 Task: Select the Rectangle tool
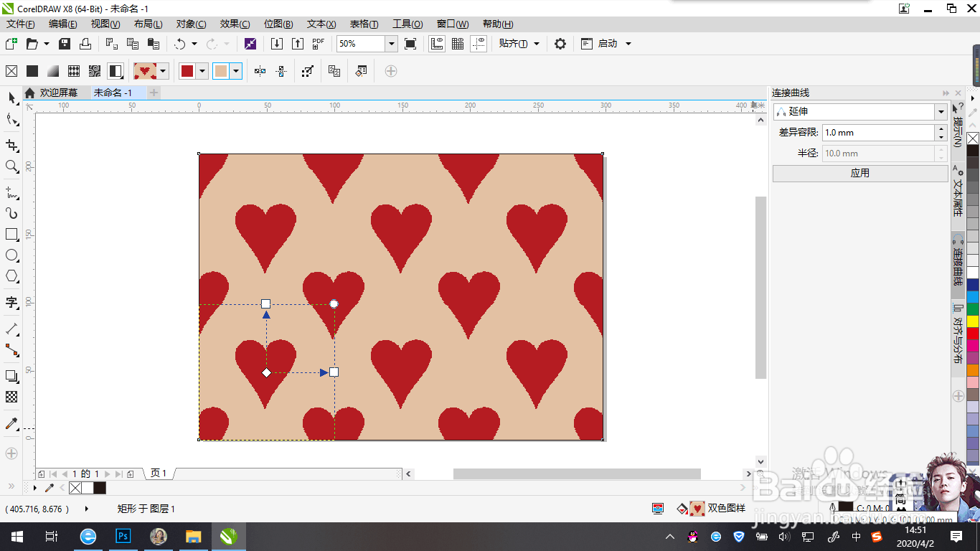click(x=11, y=234)
